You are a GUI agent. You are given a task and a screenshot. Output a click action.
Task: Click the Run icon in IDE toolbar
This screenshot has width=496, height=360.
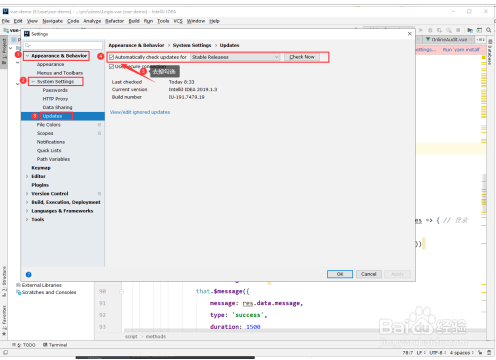pos(421,30)
